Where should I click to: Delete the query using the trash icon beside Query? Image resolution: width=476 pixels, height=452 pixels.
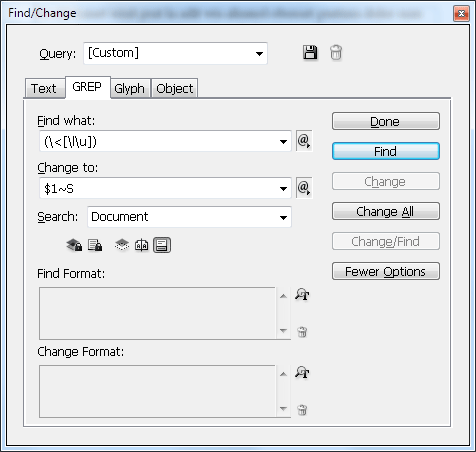coord(336,53)
